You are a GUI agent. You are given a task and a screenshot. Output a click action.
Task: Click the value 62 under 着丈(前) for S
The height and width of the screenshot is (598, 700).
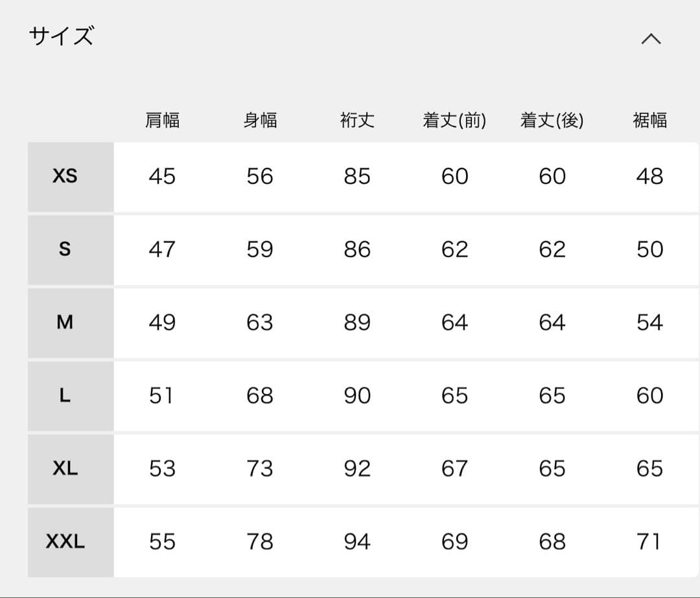454,249
